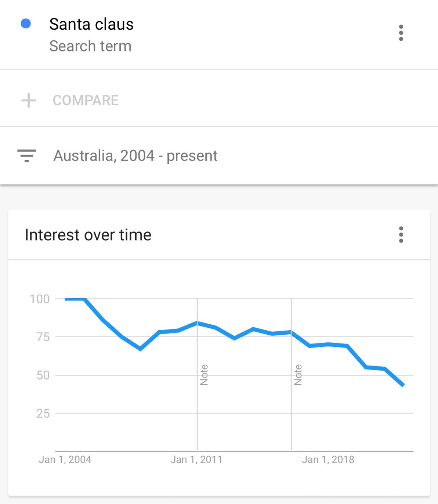Viewport: 438px width, 504px height.
Task: Open the Santa claus search term options menu
Action: click(401, 33)
